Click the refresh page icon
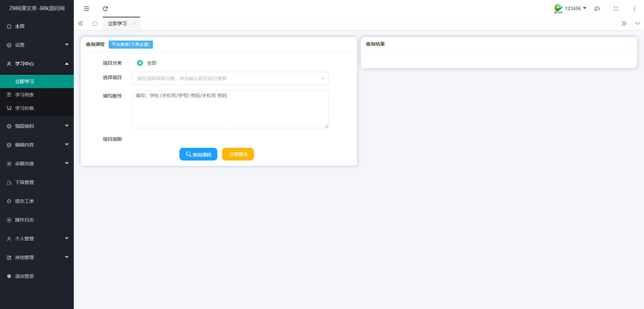The height and width of the screenshot is (309, 644). click(x=105, y=9)
